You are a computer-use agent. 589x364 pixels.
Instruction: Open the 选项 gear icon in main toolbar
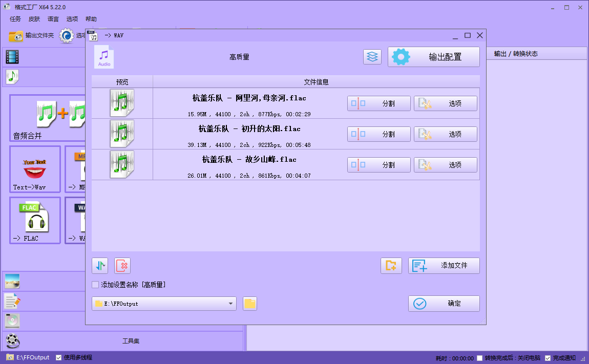click(67, 36)
